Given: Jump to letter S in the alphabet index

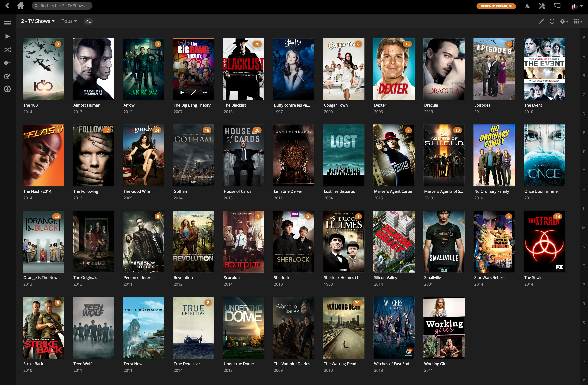Looking at the screenshot, I should click(584, 323).
